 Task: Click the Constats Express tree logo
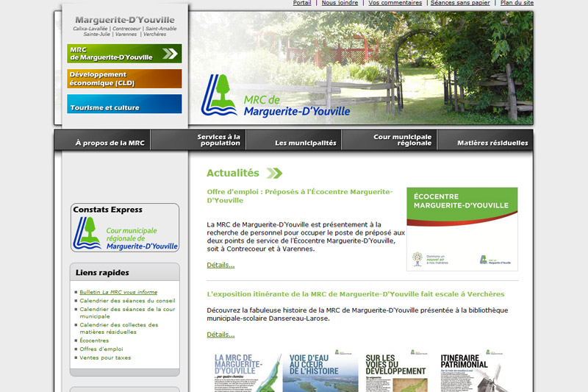pyautogui.click(x=87, y=233)
